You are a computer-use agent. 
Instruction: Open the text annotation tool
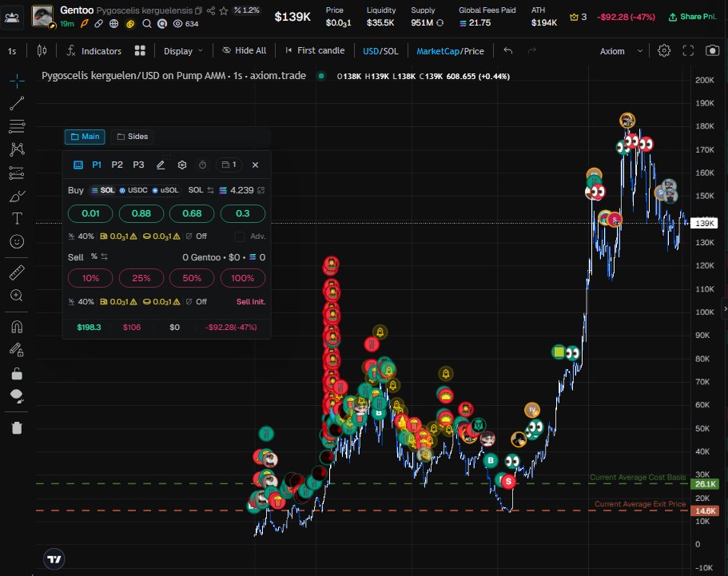[x=17, y=218]
